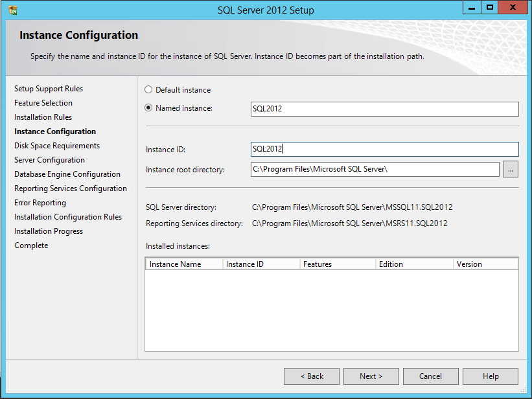The height and width of the screenshot is (399, 532).
Task: Click the Edition column header
Action: pyautogui.click(x=415, y=264)
